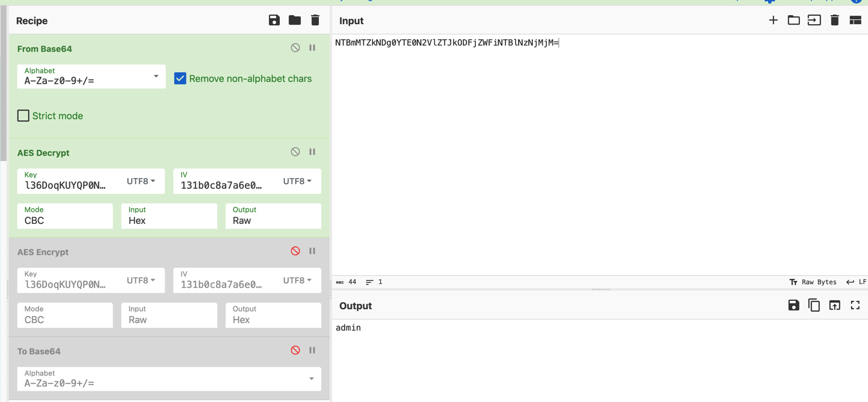This screenshot has height=402, width=868.
Task: Clear the recipe with the trash icon
Action: (315, 20)
